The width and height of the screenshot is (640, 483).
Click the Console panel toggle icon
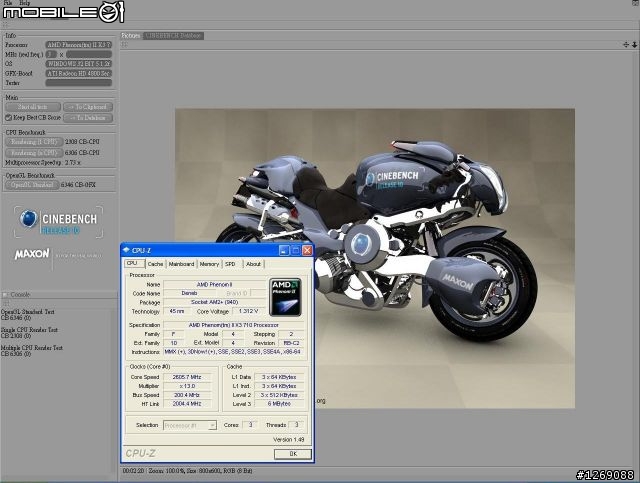[x=5, y=294]
